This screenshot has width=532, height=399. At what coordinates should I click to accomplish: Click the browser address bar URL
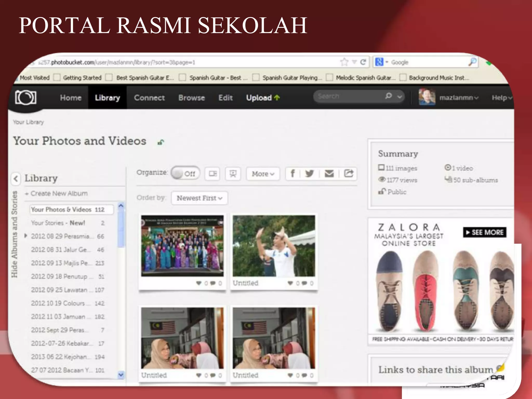(x=117, y=62)
